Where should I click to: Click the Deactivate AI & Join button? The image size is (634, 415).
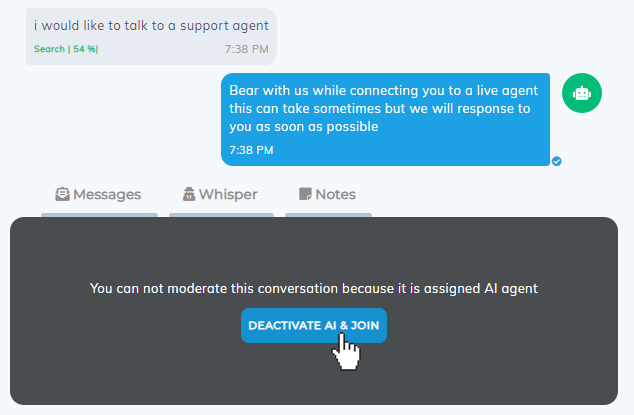coord(314,326)
